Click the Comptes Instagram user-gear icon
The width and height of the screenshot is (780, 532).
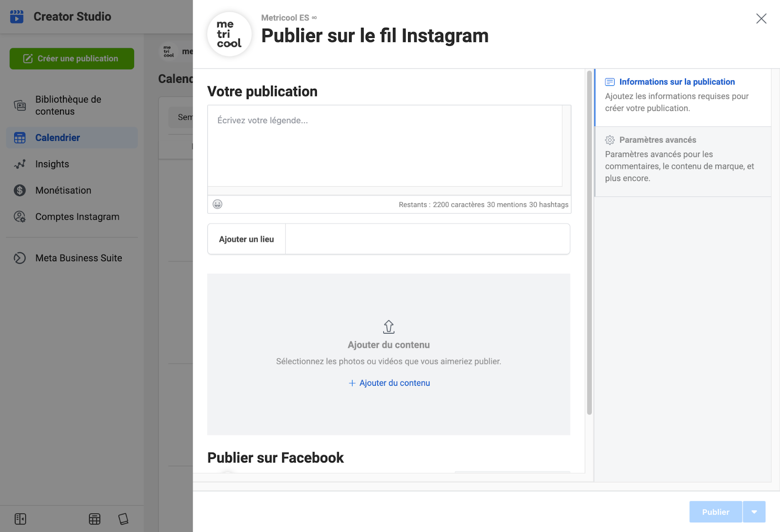click(19, 217)
